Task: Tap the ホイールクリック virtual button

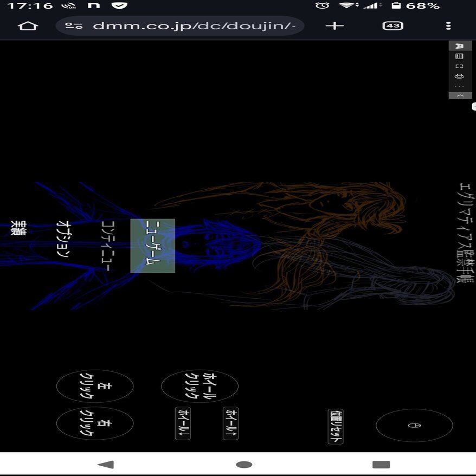Action: [x=200, y=386]
